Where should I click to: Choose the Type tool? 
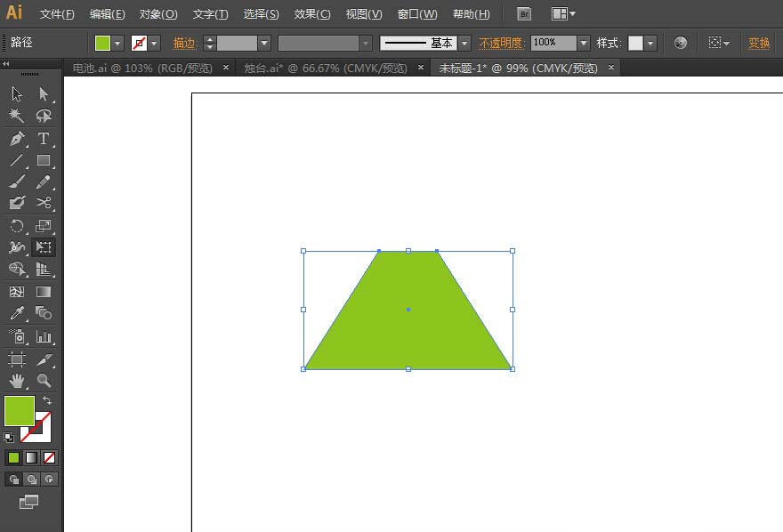click(x=44, y=139)
